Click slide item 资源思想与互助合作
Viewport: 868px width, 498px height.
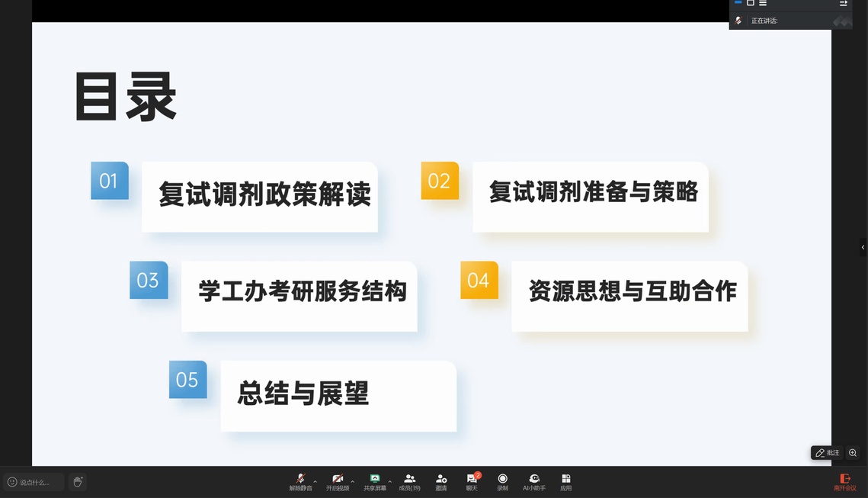pos(630,297)
